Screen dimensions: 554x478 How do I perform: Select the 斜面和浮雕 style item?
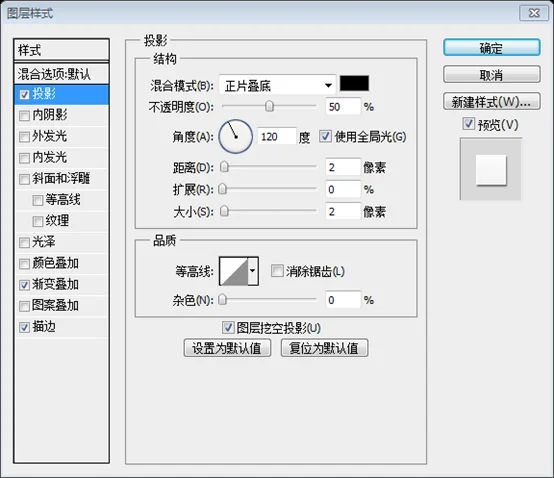click(x=61, y=179)
